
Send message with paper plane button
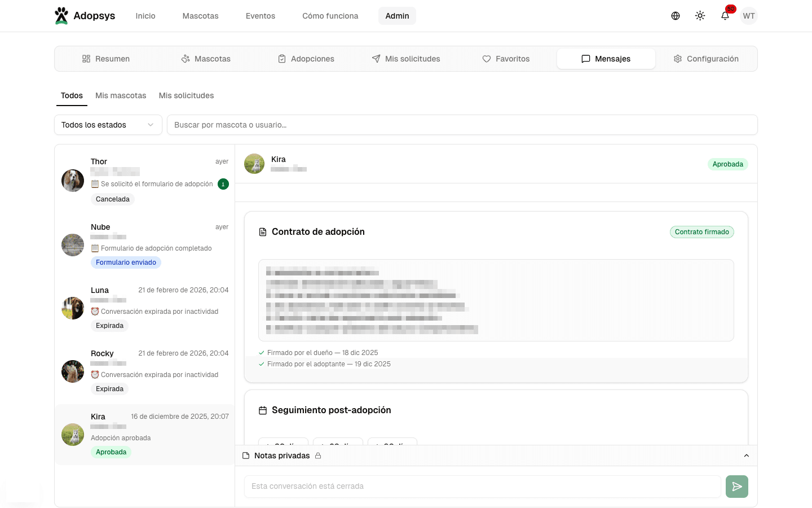(x=736, y=487)
